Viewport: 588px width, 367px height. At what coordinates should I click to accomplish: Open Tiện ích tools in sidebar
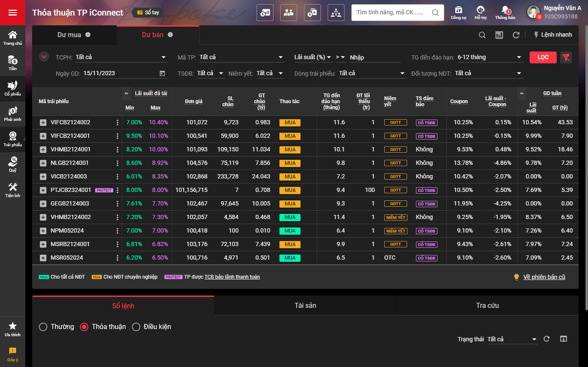pos(13,190)
